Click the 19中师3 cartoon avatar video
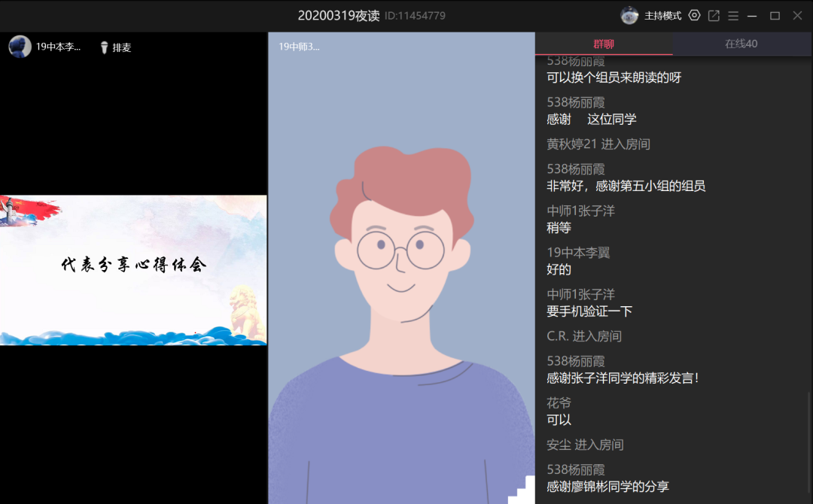The width and height of the screenshot is (813, 504). coord(401,301)
